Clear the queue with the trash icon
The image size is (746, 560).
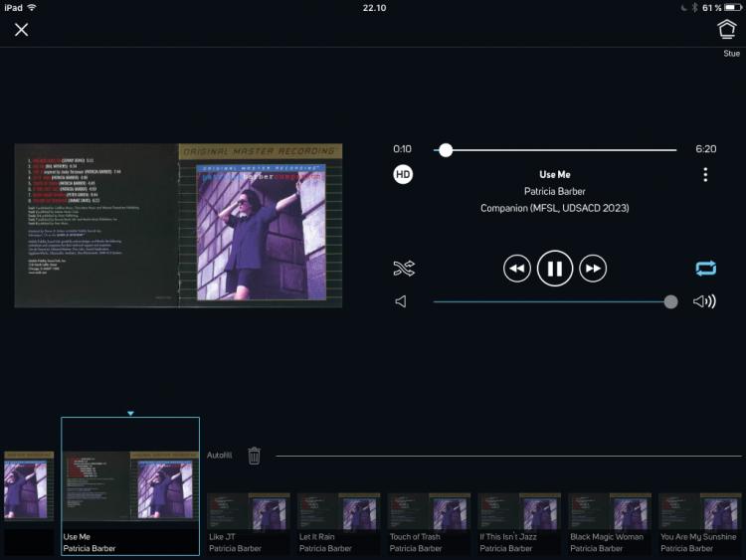coord(254,456)
